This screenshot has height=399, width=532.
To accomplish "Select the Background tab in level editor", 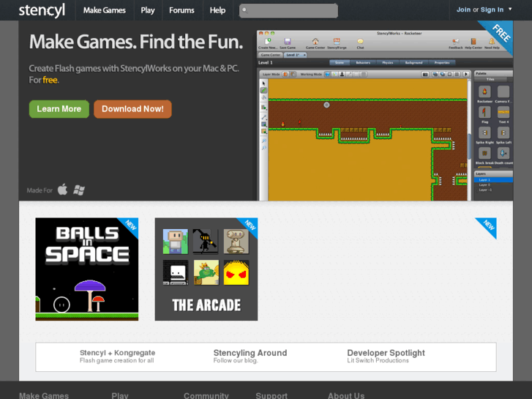I will 414,62.
